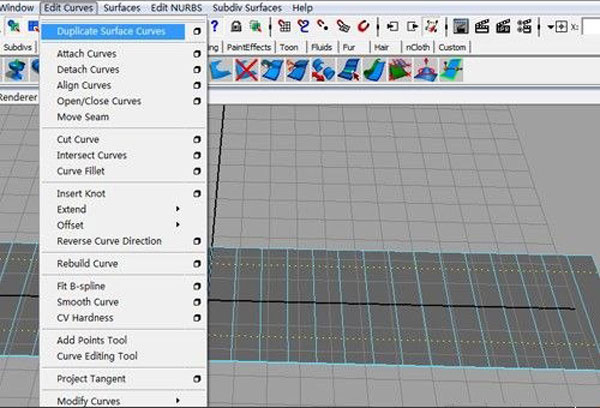Click the leftmost blue shelf icon under Subdivs
This screenshot has width=600, height=408.
tap(16, 70)
